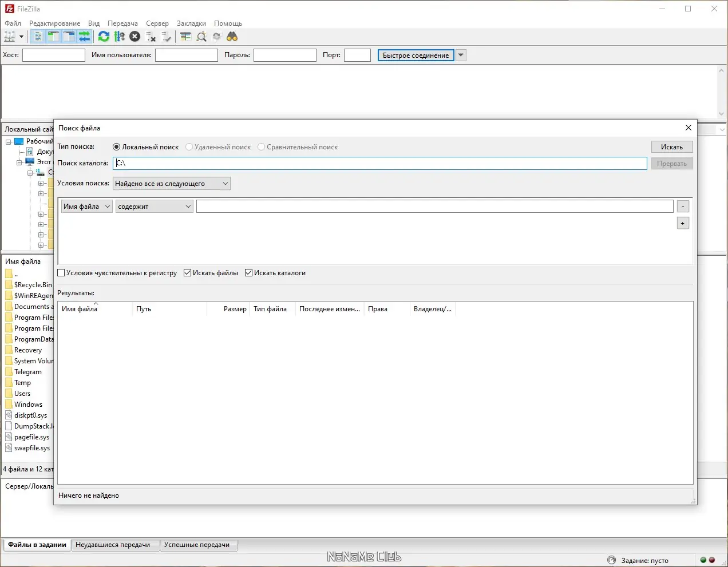Screen dimensions: 728x567
Task: Select Local search radio button
Action: (117, 147)
